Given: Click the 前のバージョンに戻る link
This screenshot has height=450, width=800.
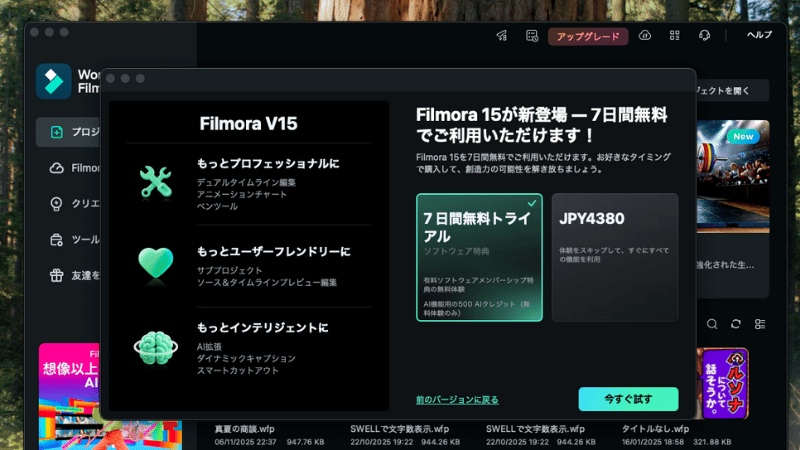Looking at the screenshot, I should click(x=457, y=400).
